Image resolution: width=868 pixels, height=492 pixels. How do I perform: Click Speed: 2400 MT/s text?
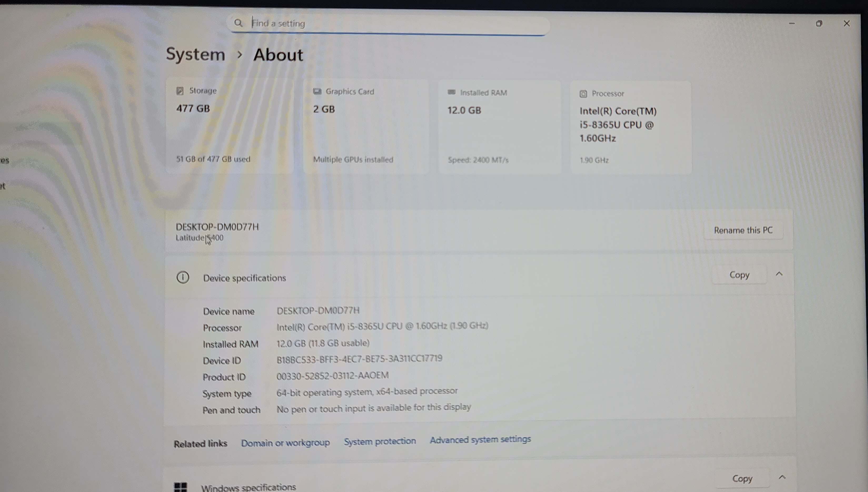pos(478,160)
